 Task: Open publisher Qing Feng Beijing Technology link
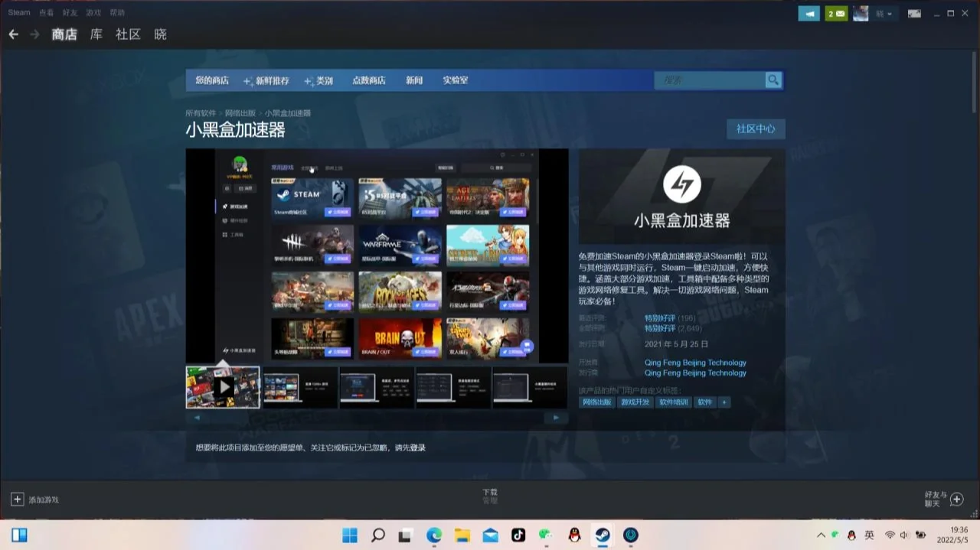(695, 373)
